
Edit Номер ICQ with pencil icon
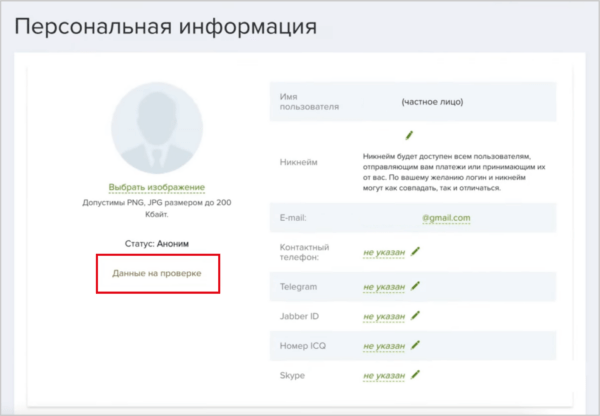(x=415, y=345)
